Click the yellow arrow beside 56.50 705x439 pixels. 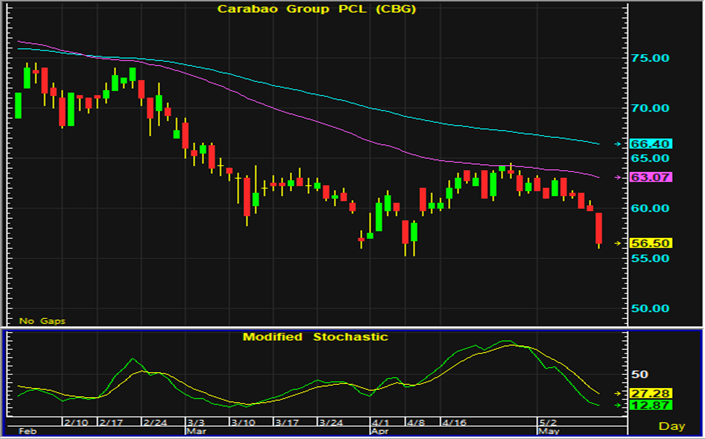(617, 243)
